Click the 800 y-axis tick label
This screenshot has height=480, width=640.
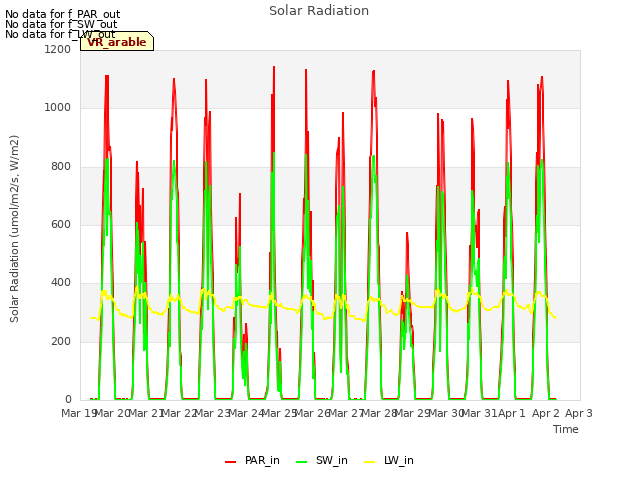tap(61, 166)
